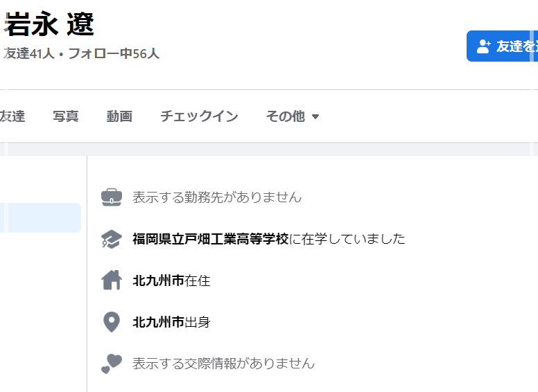Select the highlighted light-blue sidebar item
The height and width of the screenshot is (392, 538).
click(x=40, y=218)
